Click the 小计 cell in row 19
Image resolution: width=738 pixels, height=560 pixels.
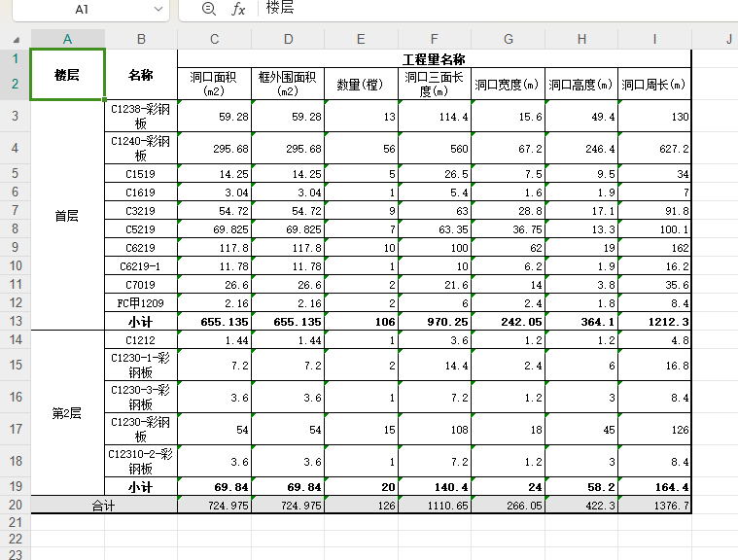tap(141, 486)
